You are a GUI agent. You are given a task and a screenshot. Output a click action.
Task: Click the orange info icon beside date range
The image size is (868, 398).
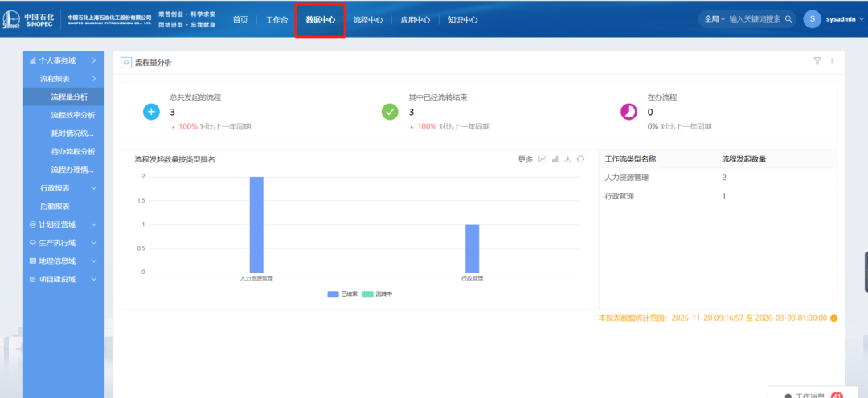pyautogui.click(x=833, y=318)
